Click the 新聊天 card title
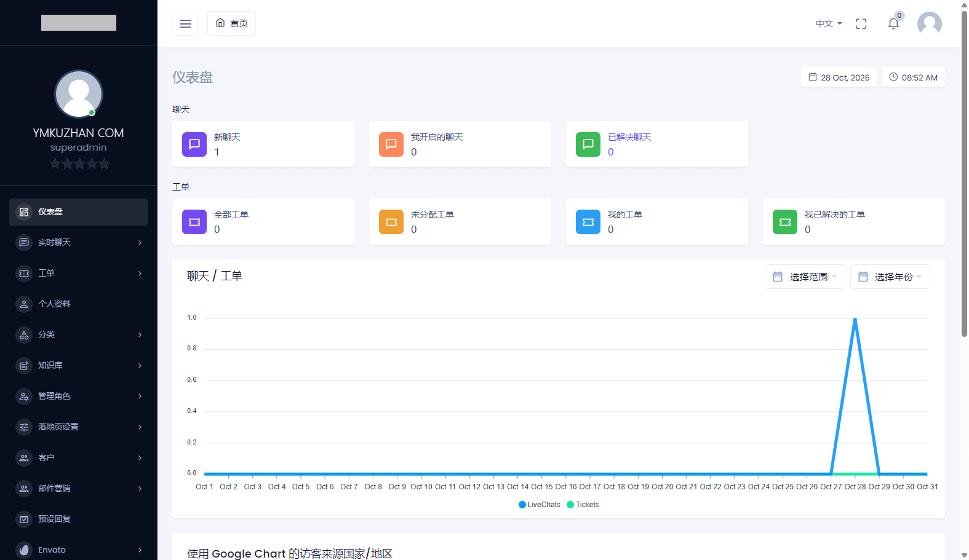The image size is (969, 560). tap(227, 137)
